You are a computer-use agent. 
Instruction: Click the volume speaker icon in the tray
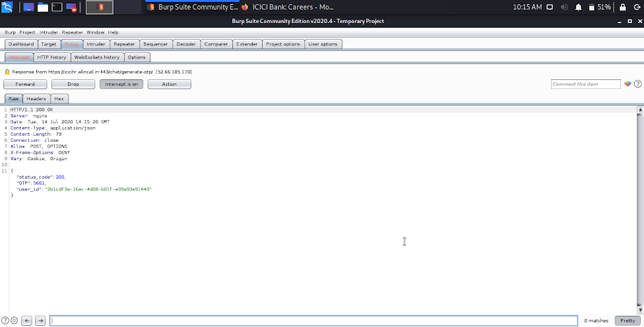point(564,7)
